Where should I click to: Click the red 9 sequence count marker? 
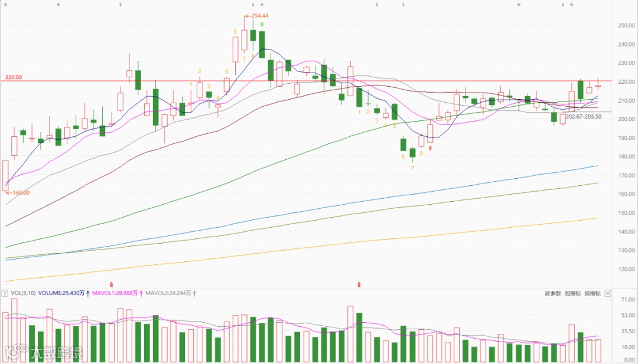[430, 148]
